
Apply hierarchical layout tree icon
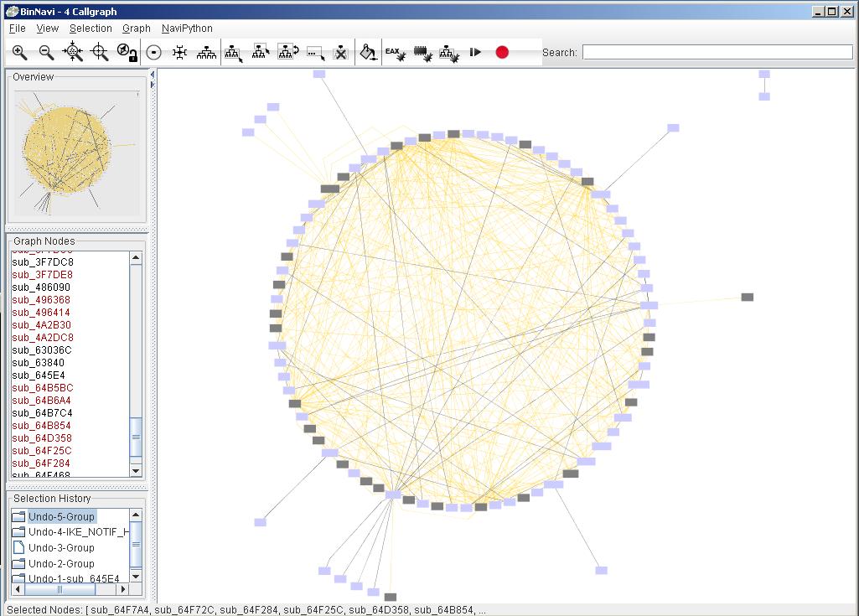[x=206, y=53]
